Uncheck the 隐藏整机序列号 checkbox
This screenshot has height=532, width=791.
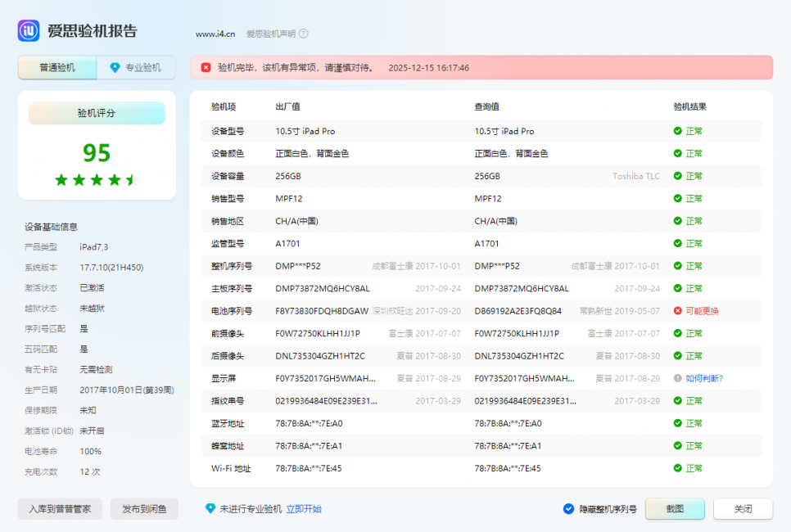pos(568,508)
